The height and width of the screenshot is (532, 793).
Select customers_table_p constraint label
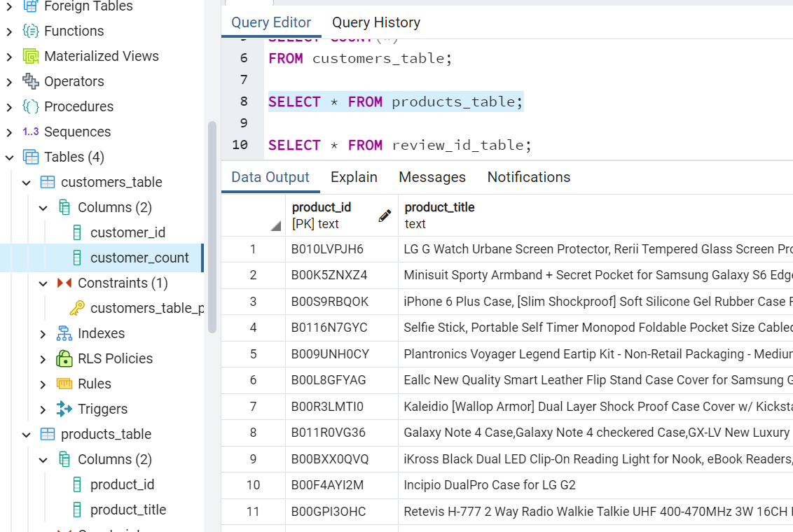(147, 308)
